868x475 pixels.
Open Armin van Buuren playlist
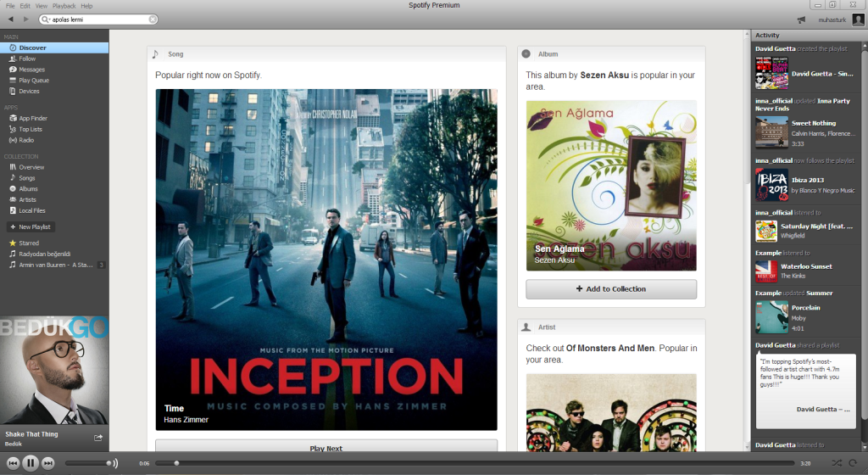[54, 265]
